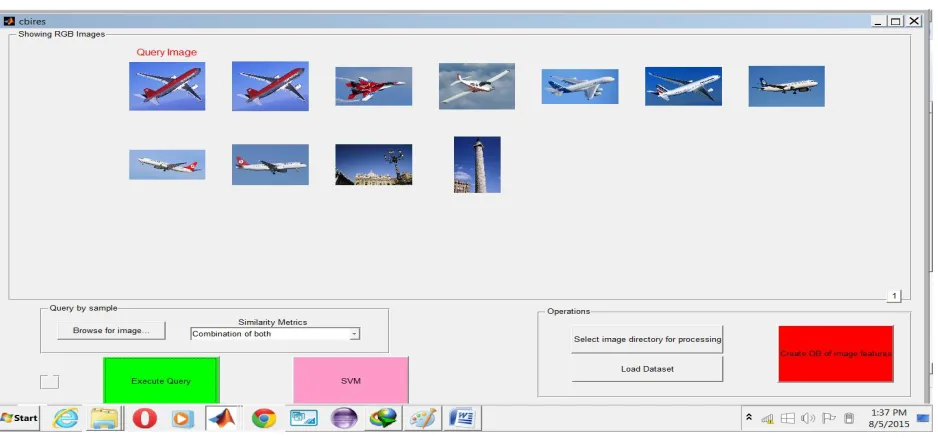Image resolution: width=938 pixels, height=438 pixels.
Task: Select the Air France airliner thumbnail
Action: (683, 86)
